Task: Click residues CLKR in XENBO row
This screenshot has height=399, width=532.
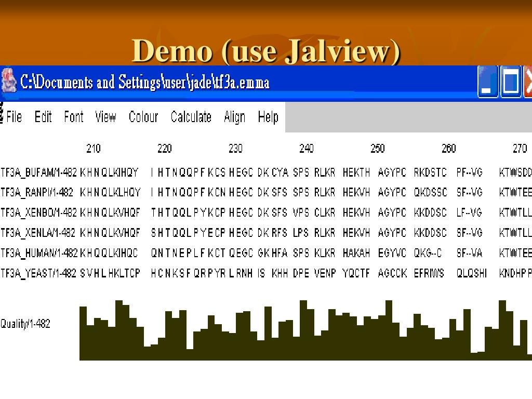Action: (x=325, y=212)
